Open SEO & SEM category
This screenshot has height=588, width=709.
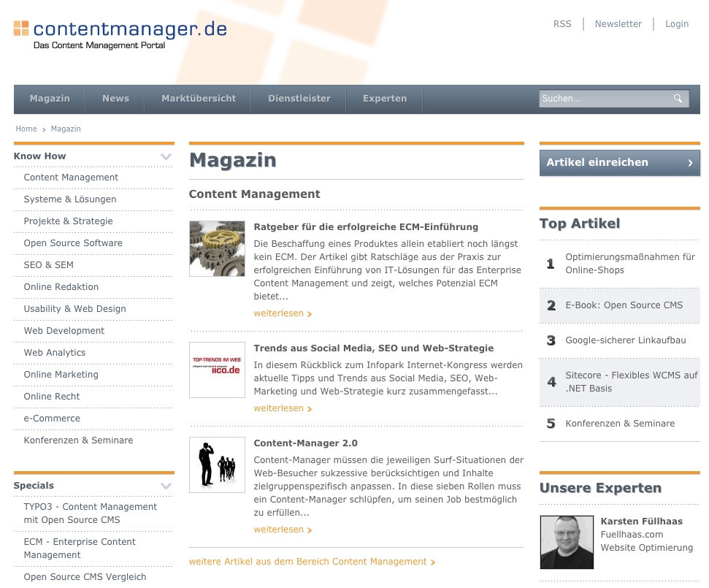pyautogui.click(x=48, y=265)
